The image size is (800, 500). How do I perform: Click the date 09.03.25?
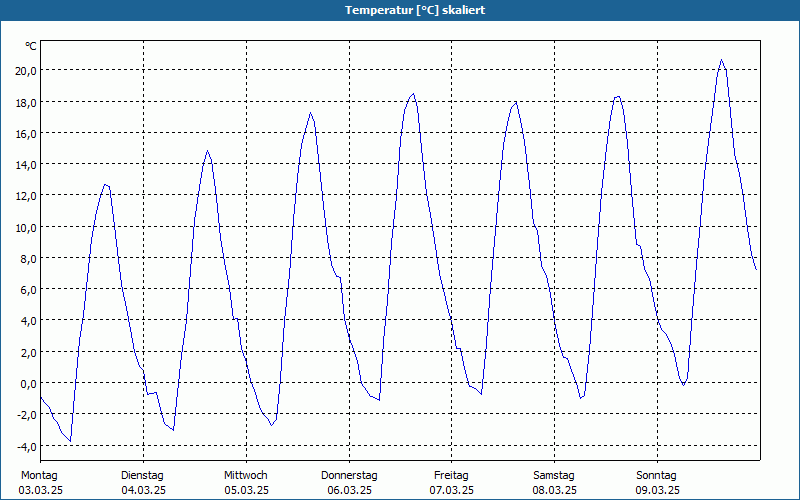[x=657, y=490]
